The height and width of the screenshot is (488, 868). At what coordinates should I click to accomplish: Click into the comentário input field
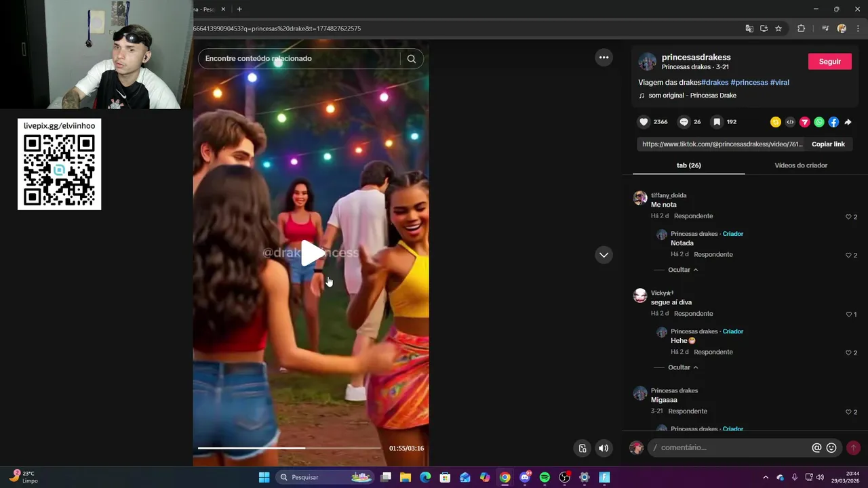729,448
